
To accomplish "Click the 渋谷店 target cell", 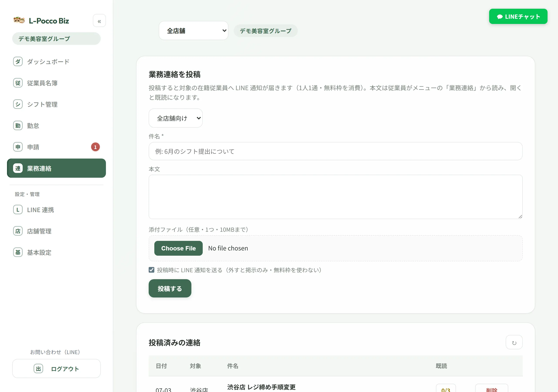I will [x=199, y=389].
